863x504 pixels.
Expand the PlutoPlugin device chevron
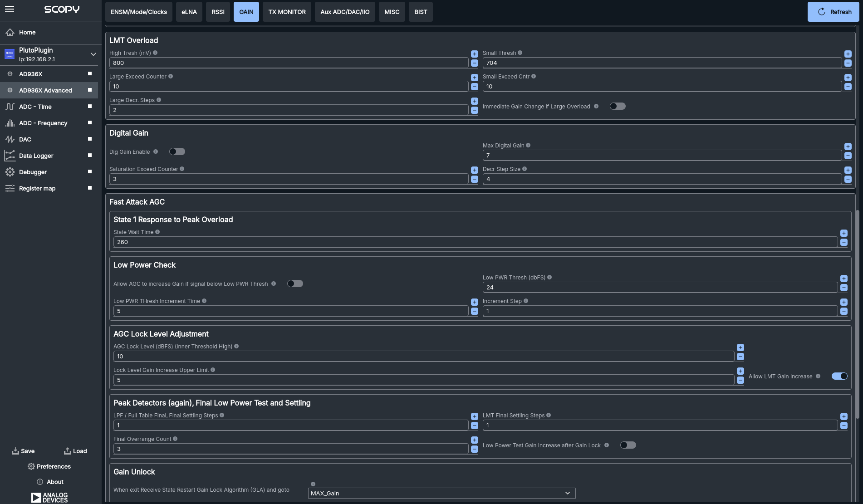coord(93,54)
